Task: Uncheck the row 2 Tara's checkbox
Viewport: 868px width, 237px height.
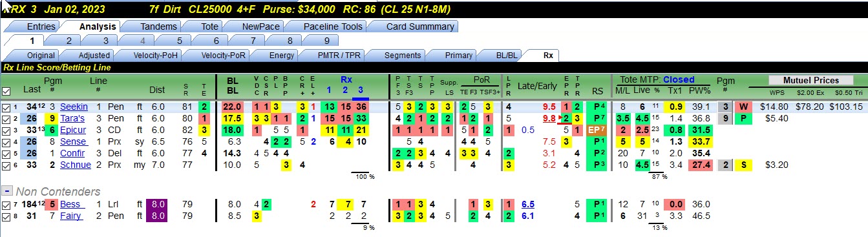Action: coord(6,119)
